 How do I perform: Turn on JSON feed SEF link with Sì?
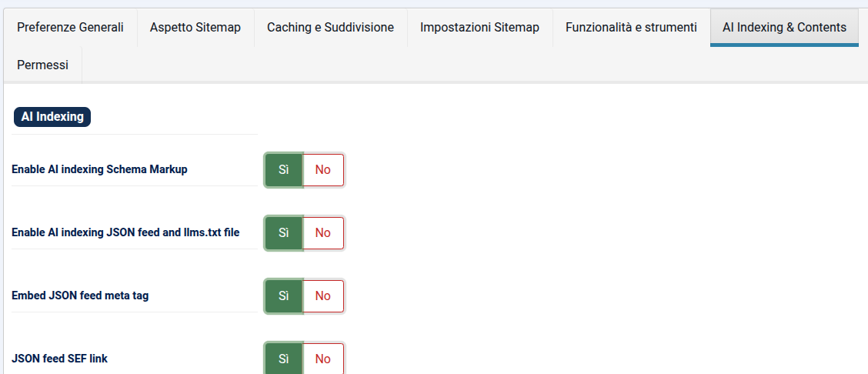(284, 359)
